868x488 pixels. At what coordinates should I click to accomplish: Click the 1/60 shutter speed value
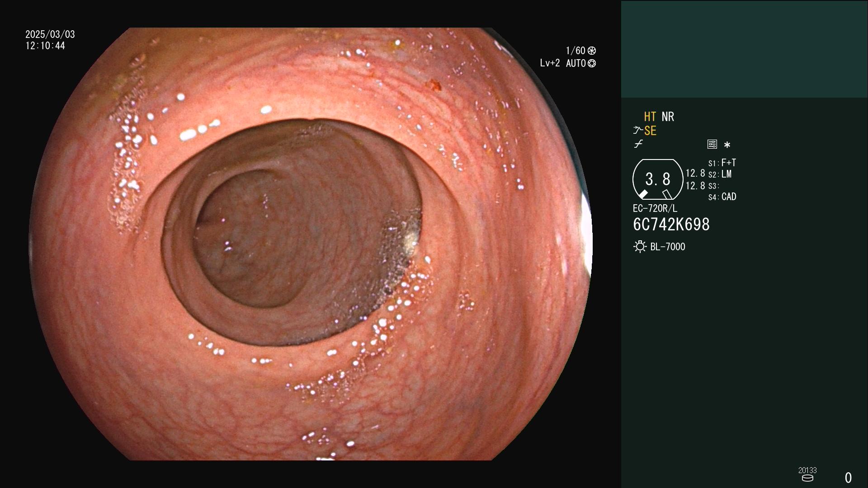[576, 51]
